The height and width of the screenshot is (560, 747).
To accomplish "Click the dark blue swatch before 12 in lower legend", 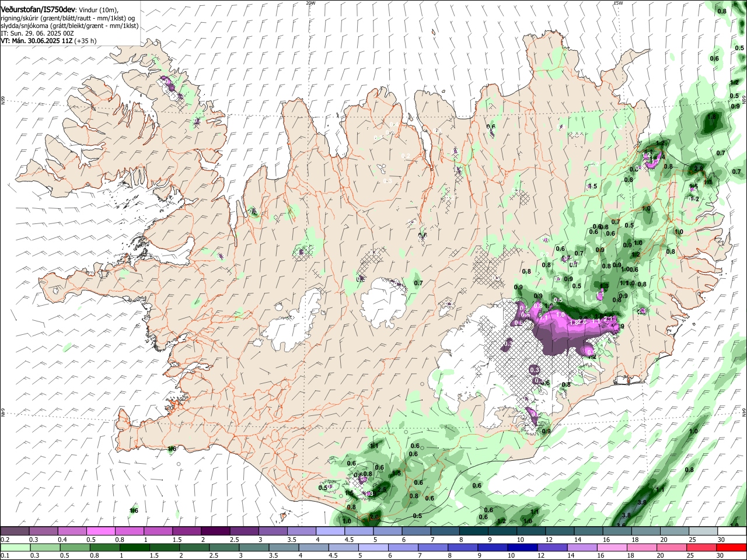I will (x=522, y=547).
